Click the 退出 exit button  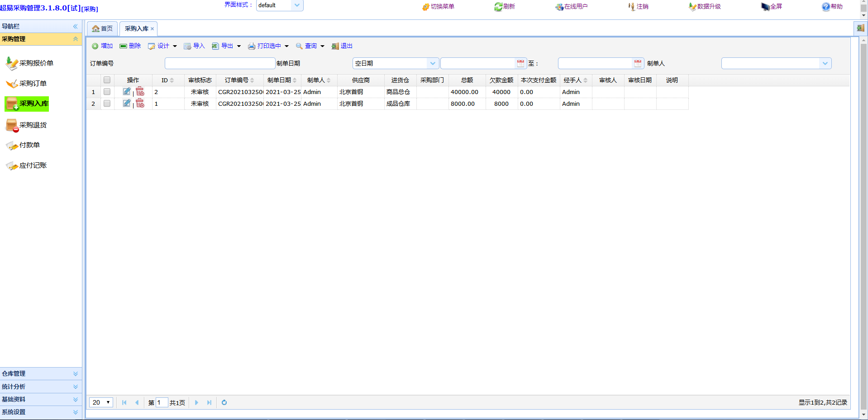[342, 46]
